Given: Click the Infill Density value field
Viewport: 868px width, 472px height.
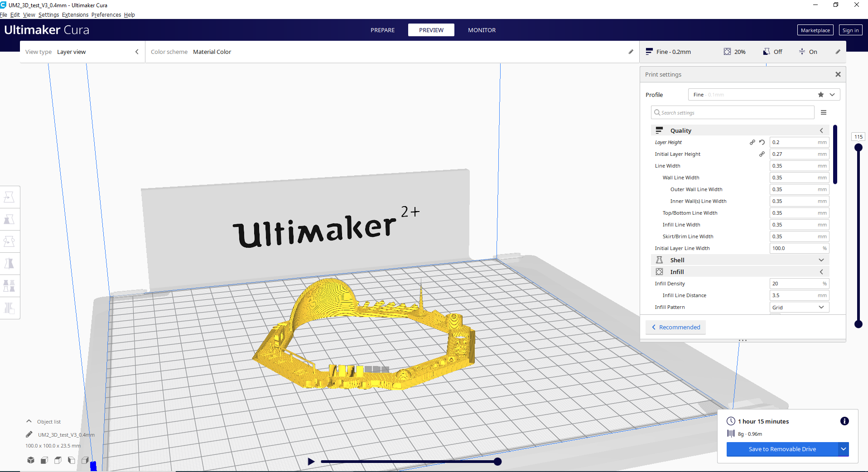Looking at the screenshot, I should click(x=800, y=284).
